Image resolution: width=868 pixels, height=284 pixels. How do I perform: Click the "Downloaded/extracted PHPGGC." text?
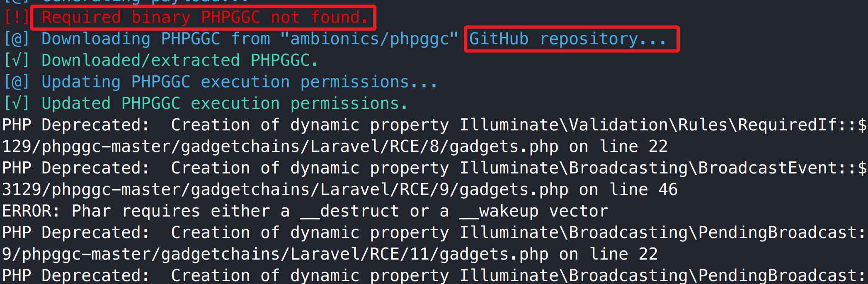(x=180, y=60)
